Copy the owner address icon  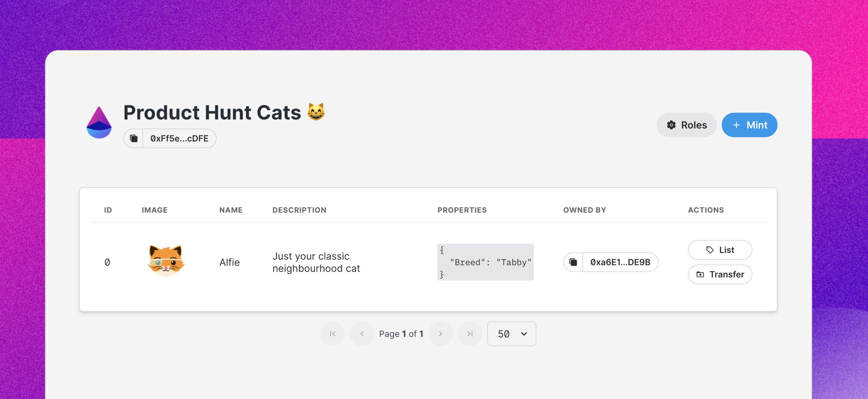[x=573, y=262]
